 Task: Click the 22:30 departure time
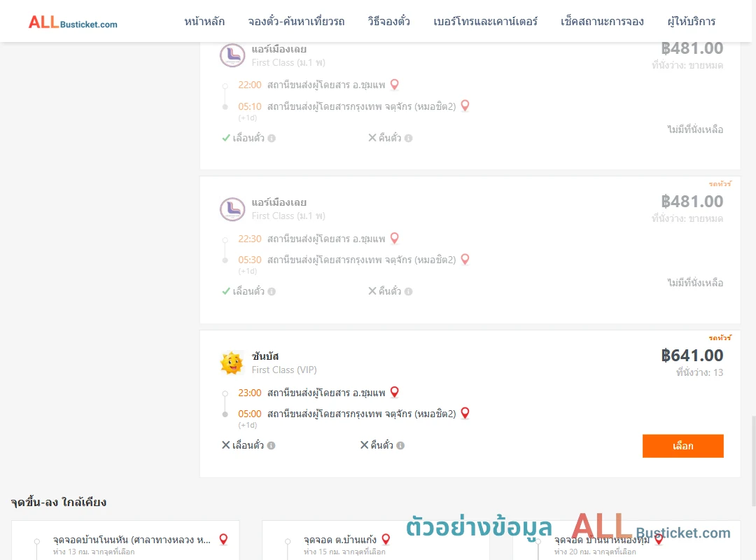[x=250, y=239]
